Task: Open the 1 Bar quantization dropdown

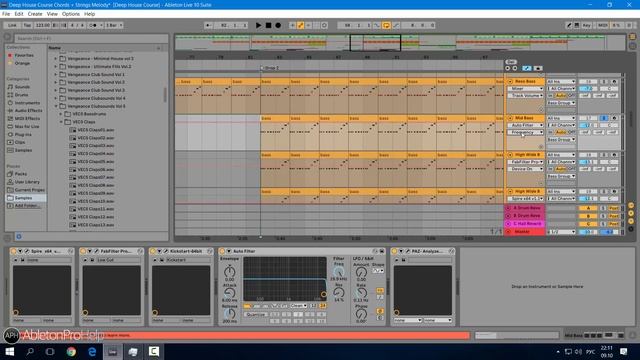Action: coord(114,25)
